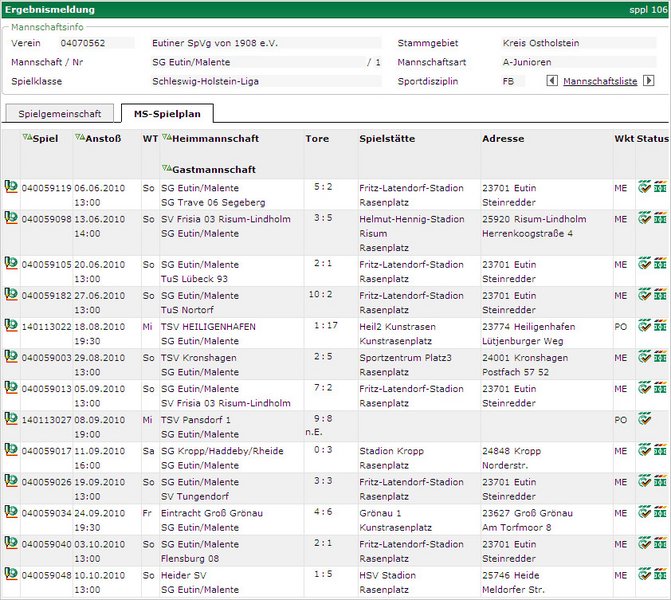Open the Mannschaftsliste link
Screen dimensions: 671x600
600,82
